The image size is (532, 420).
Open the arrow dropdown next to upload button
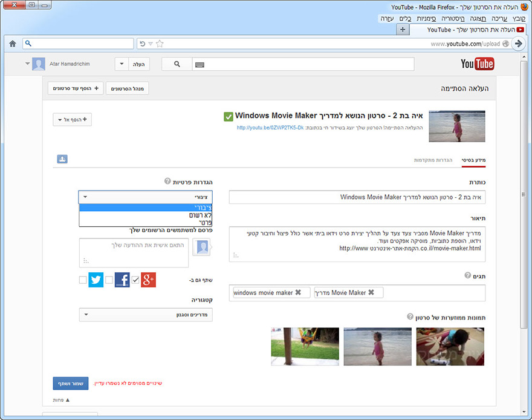point(122,64)
